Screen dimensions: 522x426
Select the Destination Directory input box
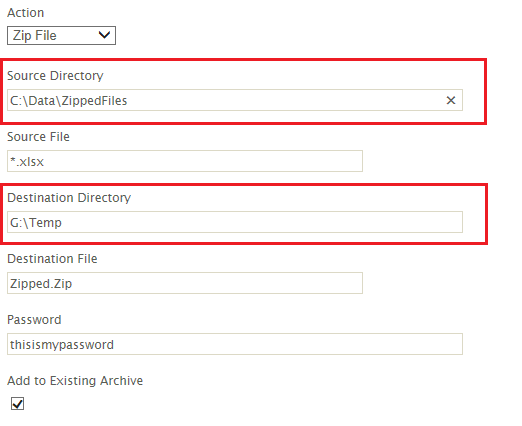[235, 222]
